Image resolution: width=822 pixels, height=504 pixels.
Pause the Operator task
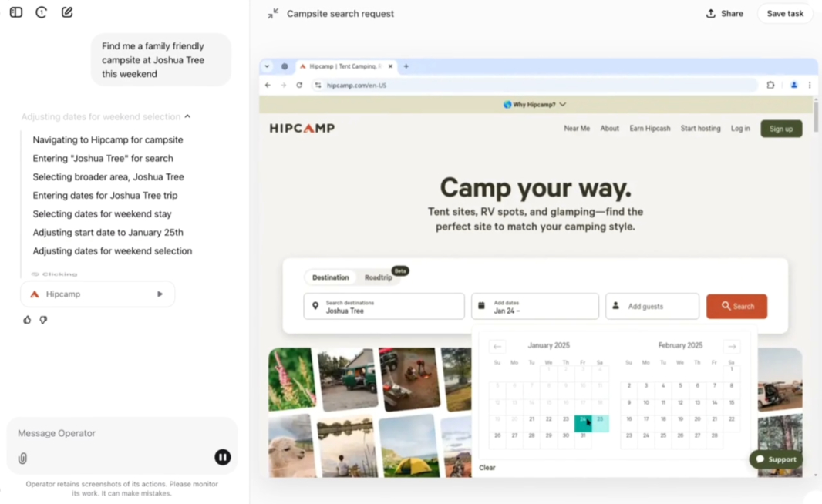click(222, 457)
